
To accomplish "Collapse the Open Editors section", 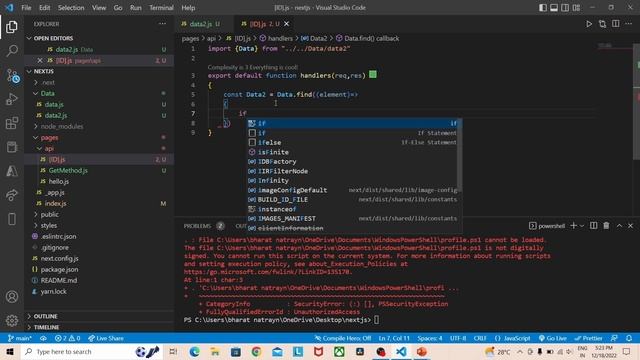I will pyautogui.click(x=53, y=38).
